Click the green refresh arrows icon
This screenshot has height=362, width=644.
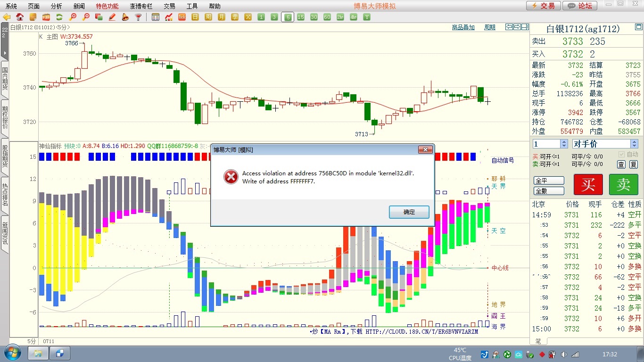point(59,17)
